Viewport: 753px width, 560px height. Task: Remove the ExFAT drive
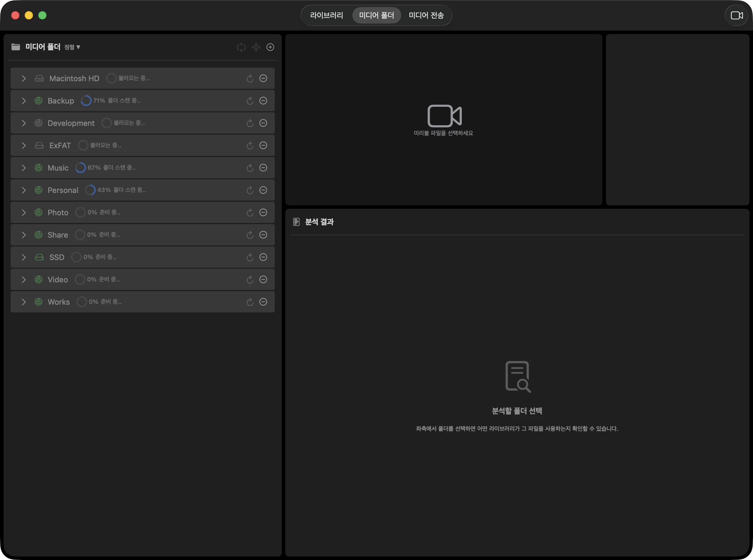263,145
